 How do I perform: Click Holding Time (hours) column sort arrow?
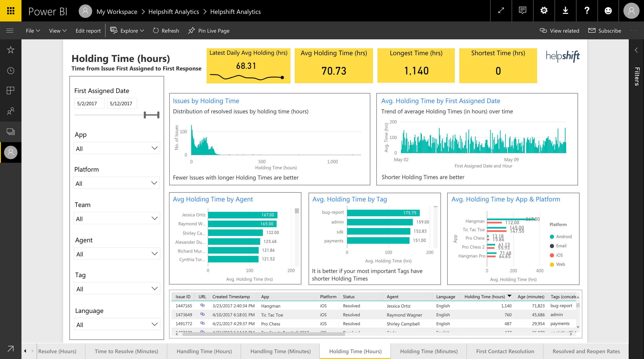pos(509,296)
